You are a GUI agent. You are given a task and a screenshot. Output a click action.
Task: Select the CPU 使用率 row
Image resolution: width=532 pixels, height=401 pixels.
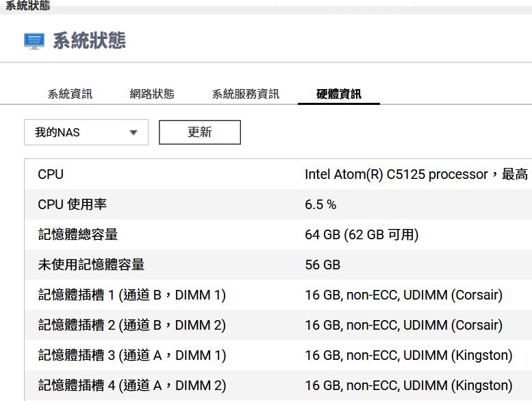click(278, 204)
